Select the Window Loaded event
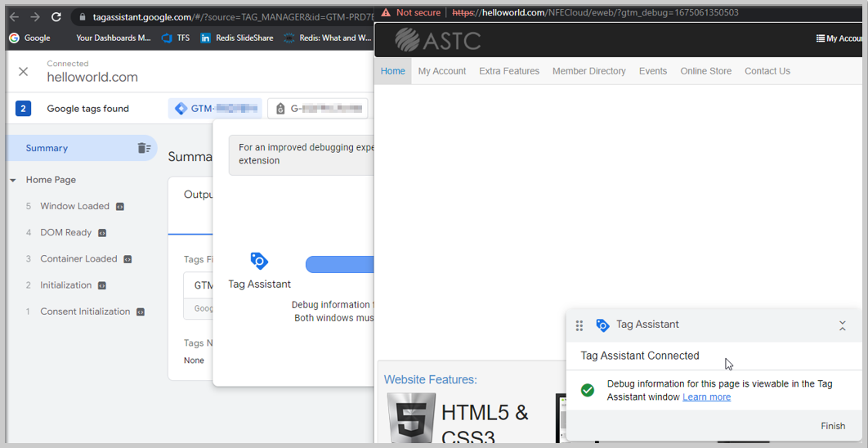 coord(74,206)
